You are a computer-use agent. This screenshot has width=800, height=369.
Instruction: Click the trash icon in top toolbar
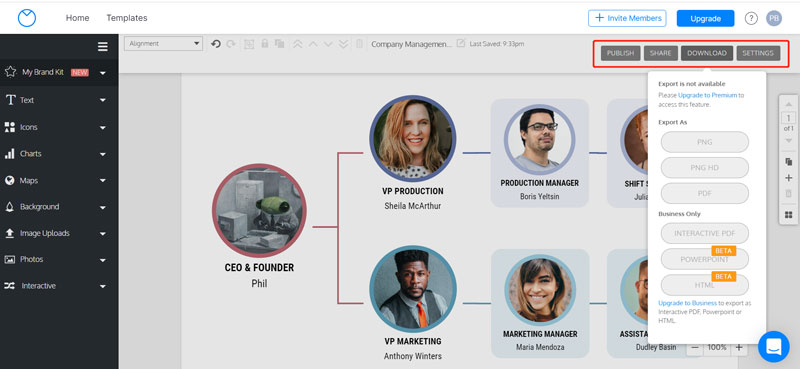[x=359, y=44]
